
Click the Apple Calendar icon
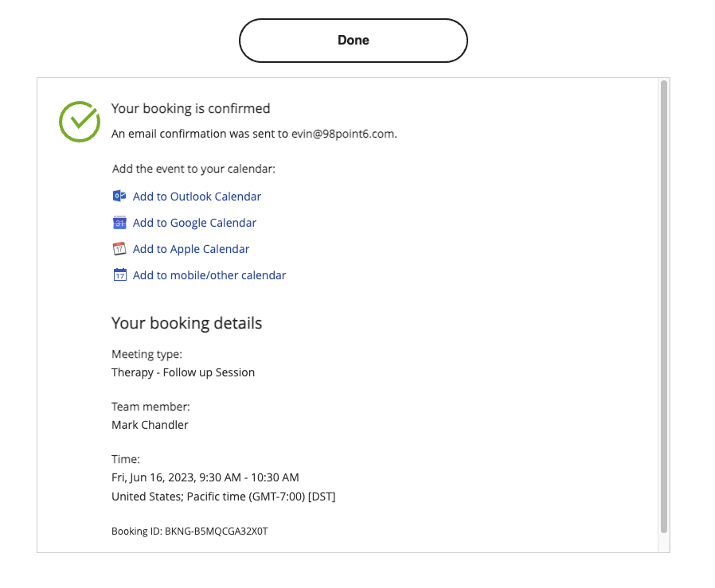coord(119,249)
